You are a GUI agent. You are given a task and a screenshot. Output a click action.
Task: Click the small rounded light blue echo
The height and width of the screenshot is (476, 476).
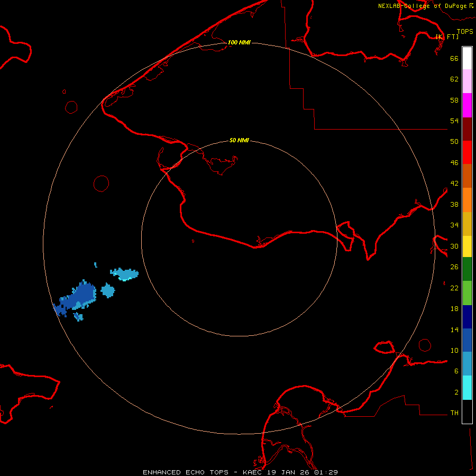pyautogui.click(x=108, y=290)
